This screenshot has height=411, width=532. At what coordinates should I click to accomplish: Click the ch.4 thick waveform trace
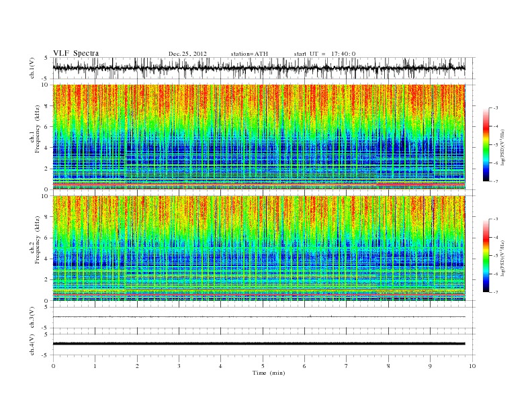click(259, 344)
